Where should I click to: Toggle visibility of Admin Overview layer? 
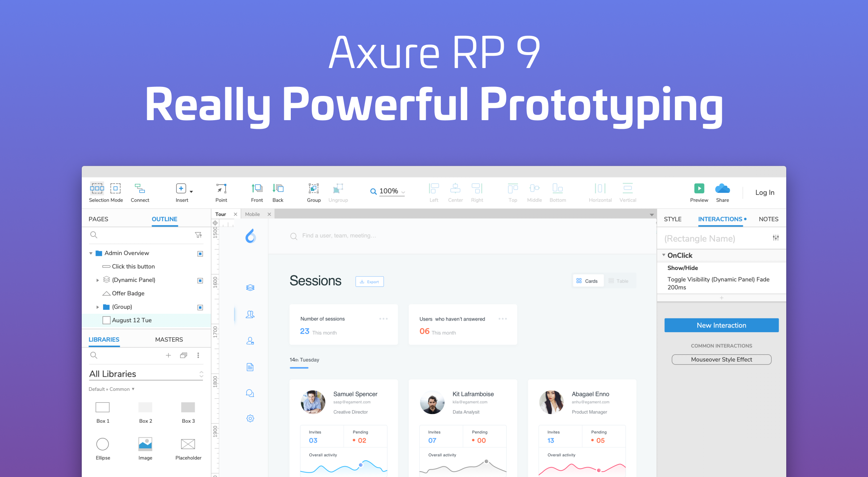200,253
